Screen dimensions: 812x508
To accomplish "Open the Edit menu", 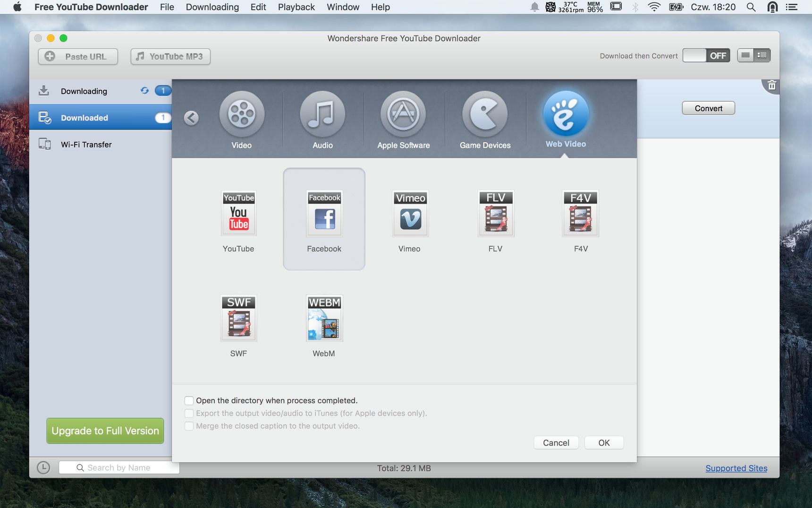I will [x=258, y=7].
